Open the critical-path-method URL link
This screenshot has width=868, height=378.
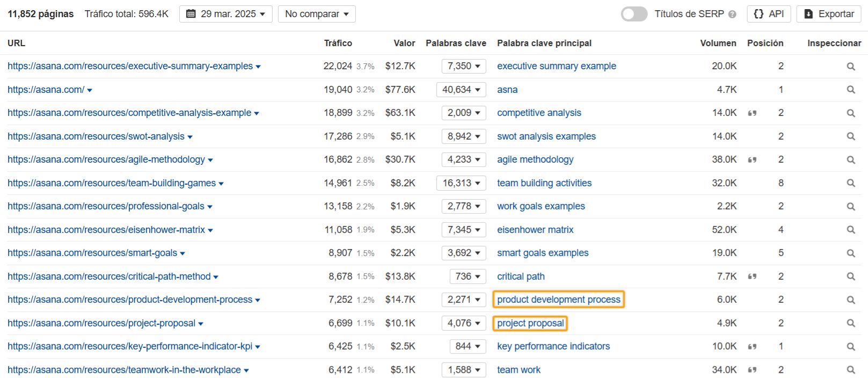109,277
